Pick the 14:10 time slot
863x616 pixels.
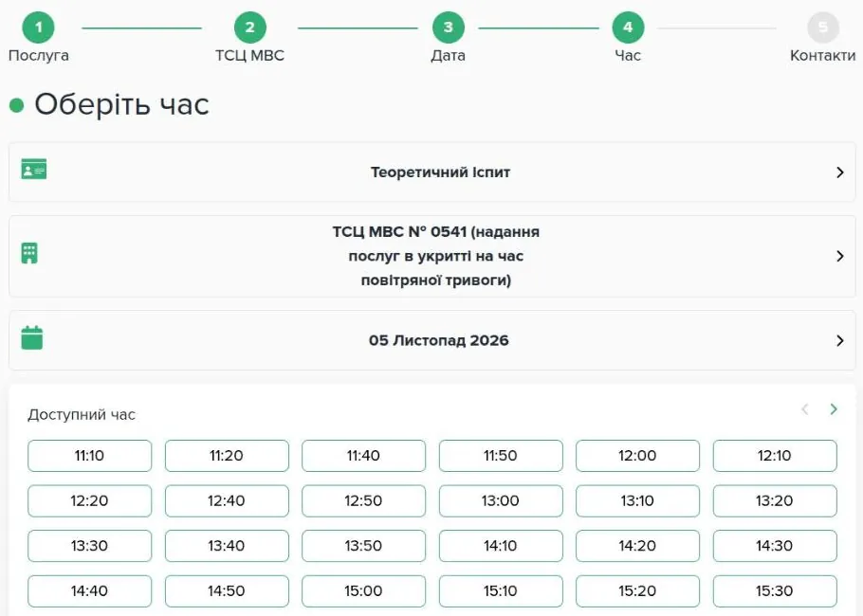[501, 546]
